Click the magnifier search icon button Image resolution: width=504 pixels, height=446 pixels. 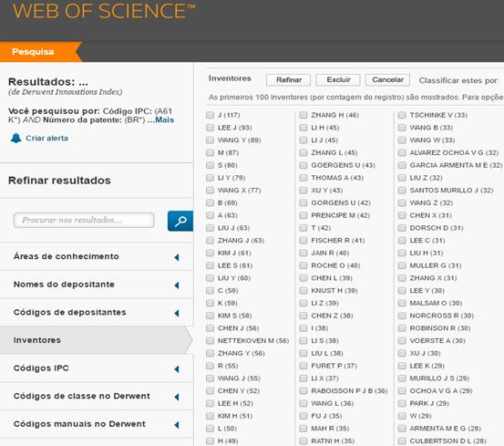pos(180,221)
